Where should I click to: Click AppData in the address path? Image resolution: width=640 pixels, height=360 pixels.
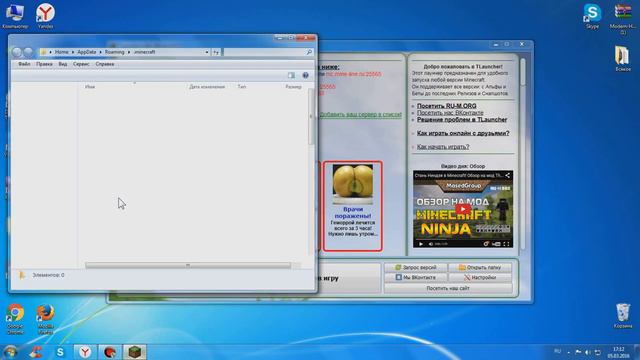tap(87, 52)
